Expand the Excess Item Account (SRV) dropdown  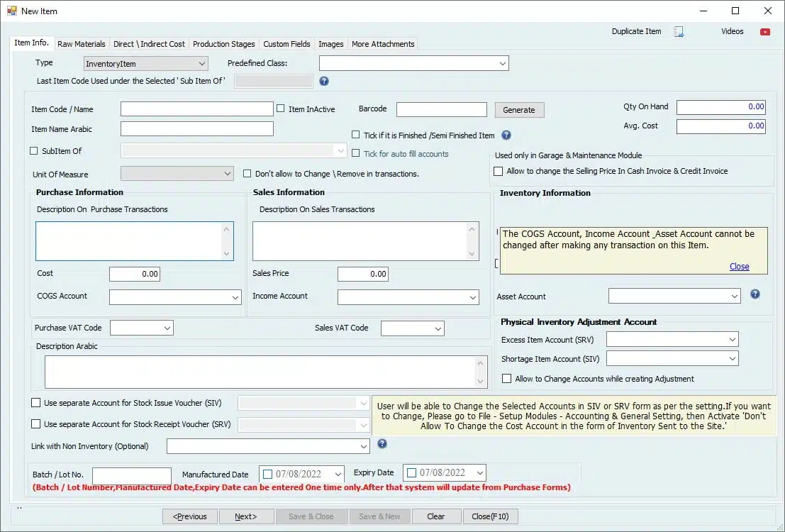coord(672,340)
